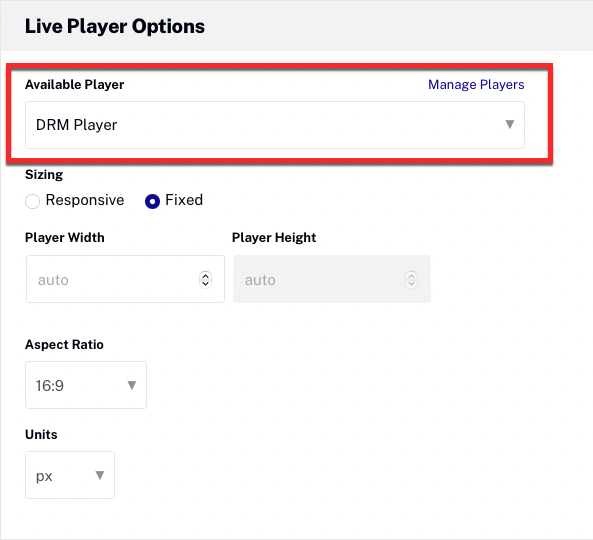The image size is (593, 540).
Task: Open the px Units dropdown
Action: pos(70,475)
